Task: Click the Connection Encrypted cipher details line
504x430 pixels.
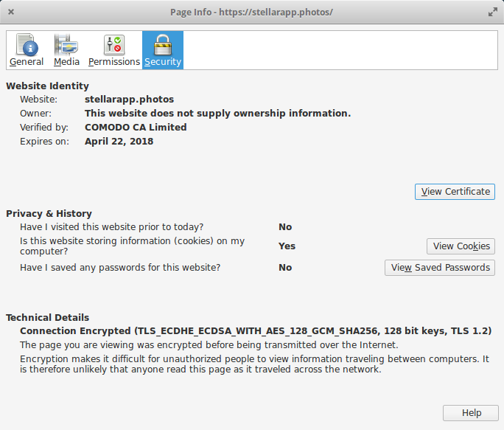Action: (x=256, y=331)
